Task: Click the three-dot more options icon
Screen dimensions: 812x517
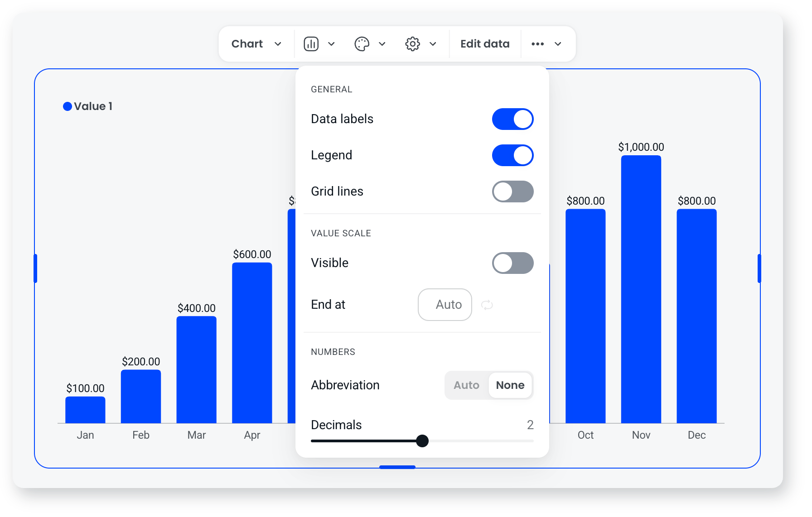Action: coord(538,44)
